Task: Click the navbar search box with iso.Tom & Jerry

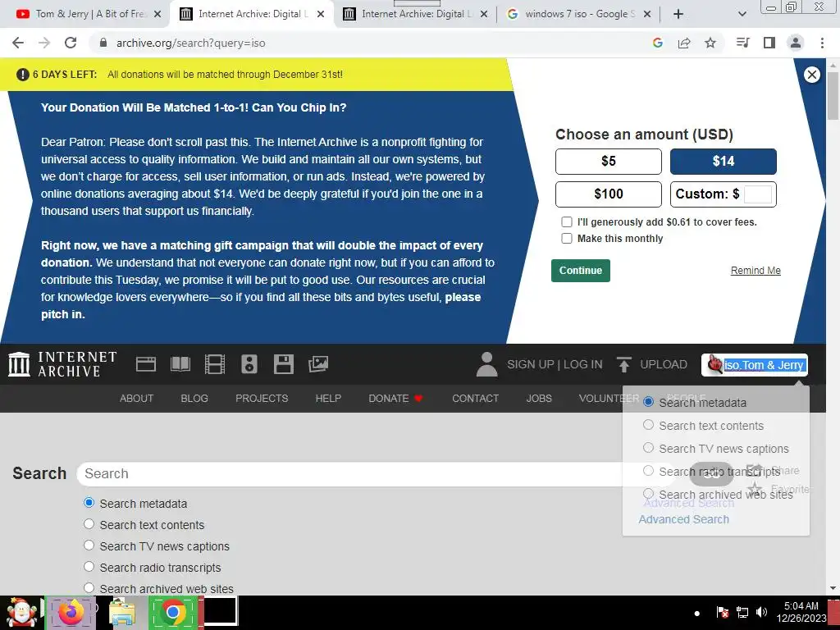Action: pyautogui.click(x=755, y=365)
